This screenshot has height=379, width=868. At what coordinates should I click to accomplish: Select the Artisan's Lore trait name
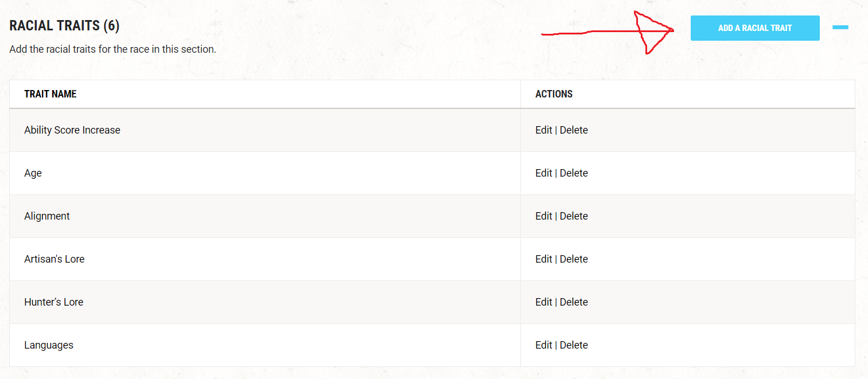coord(55,259)
